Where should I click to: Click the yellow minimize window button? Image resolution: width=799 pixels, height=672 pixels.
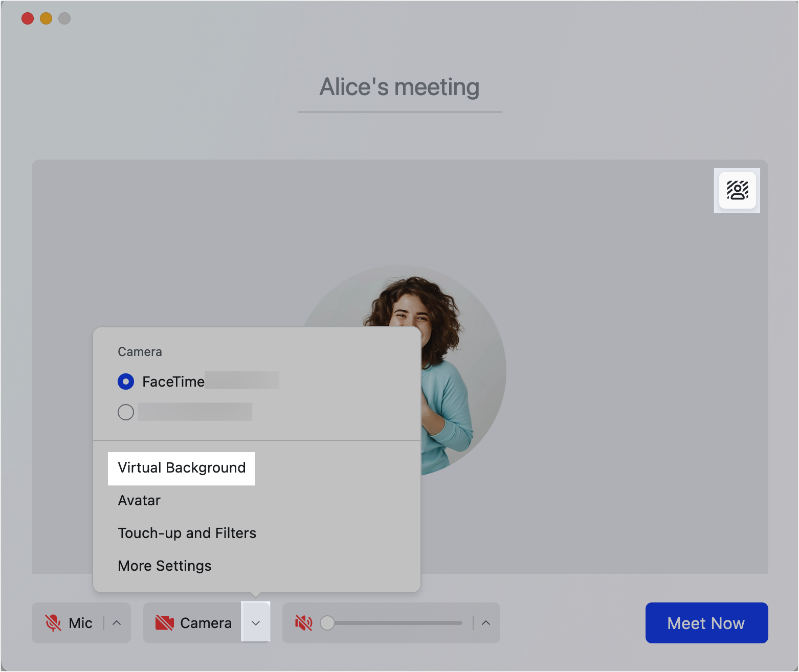46,18
